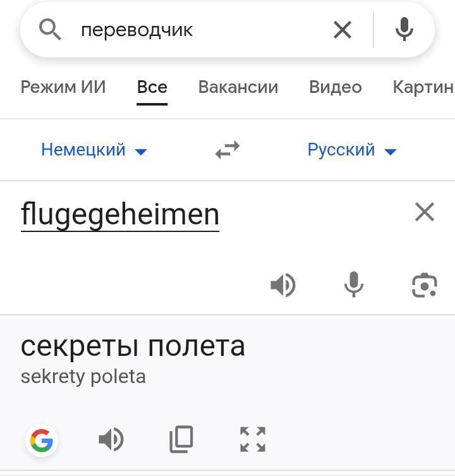Open the Немецкий source language dropdown

(x=94, y=150)
